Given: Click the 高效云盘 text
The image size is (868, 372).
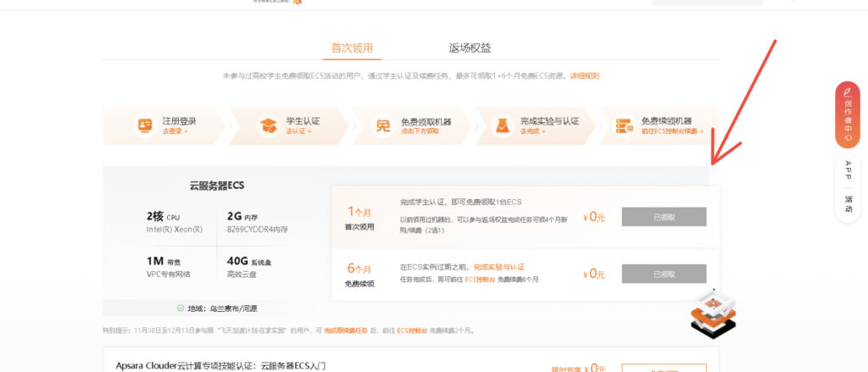Looking at the screenshot, I should [242, 274].
